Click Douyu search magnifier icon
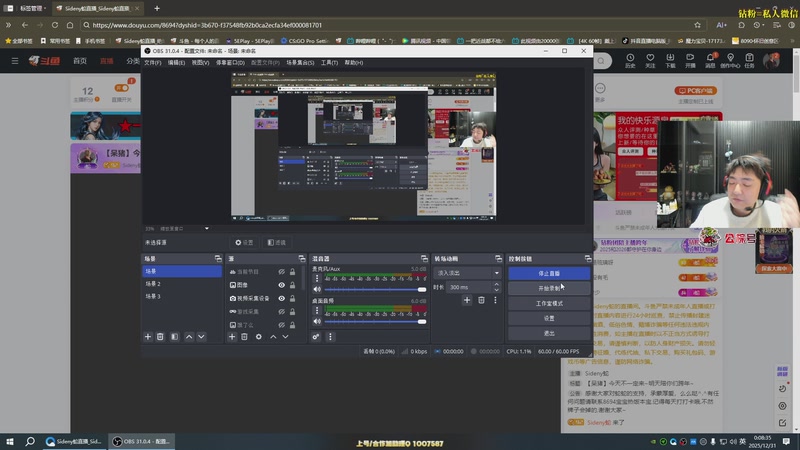Image resolution: width=800 pixels, height=450 pixels. [x=601, y=61]
